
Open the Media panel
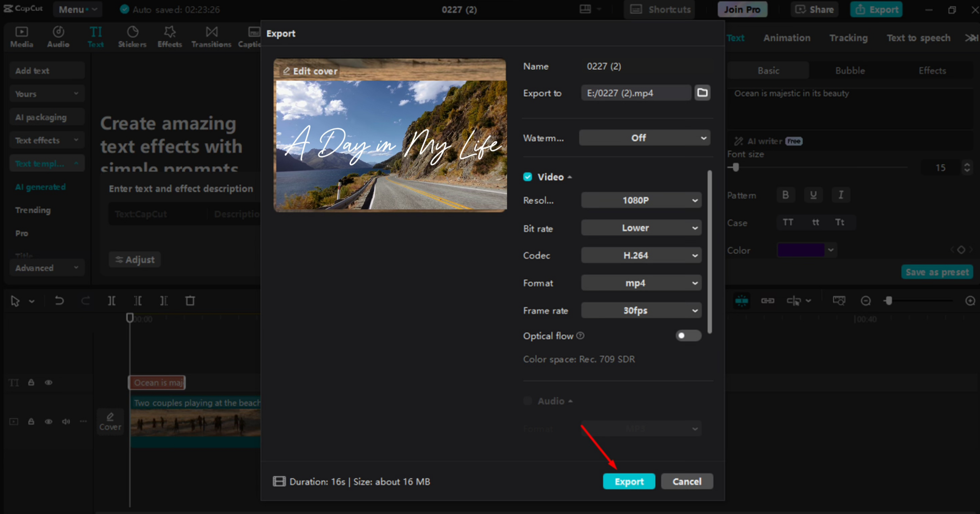(x=21, y=36)
